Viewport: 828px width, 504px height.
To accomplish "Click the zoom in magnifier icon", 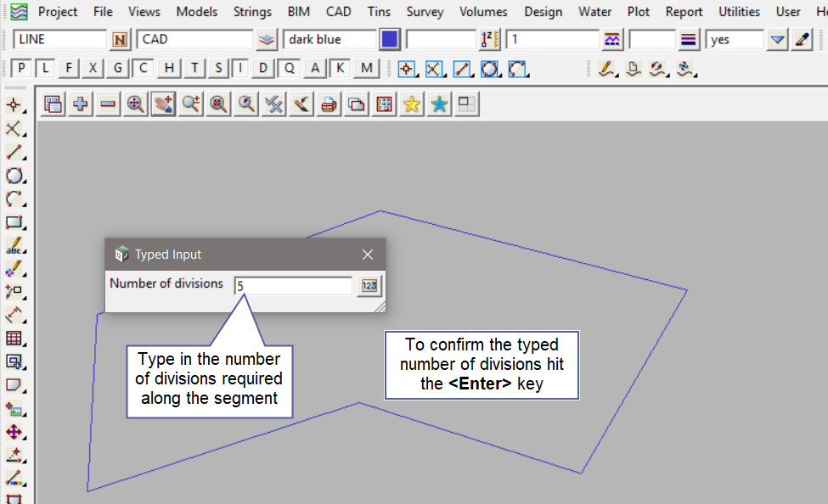I will point(190,104).
